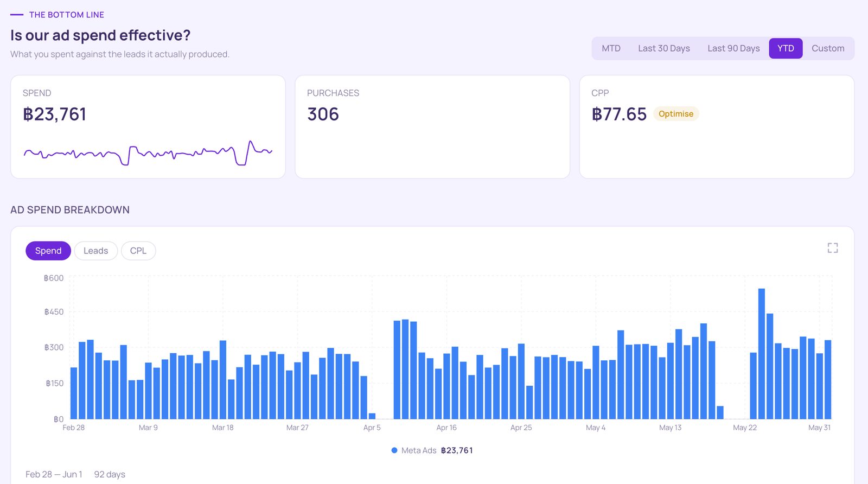Choose the YTD date range
Image resolution: width=868 pixels, height=484 pixels.
(x=786, y=48)
